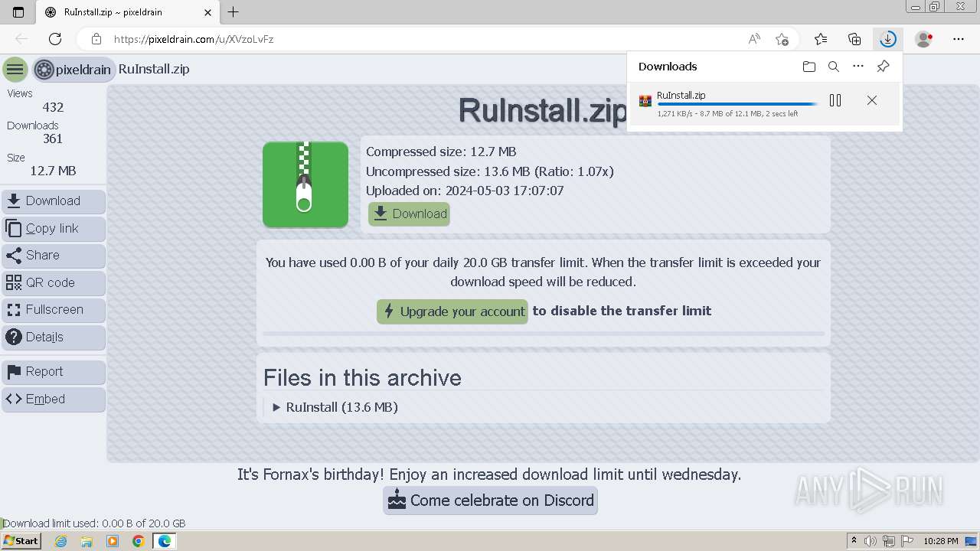
Task: Open more options in Downloads panel
Action: click(x=858, y=67)
